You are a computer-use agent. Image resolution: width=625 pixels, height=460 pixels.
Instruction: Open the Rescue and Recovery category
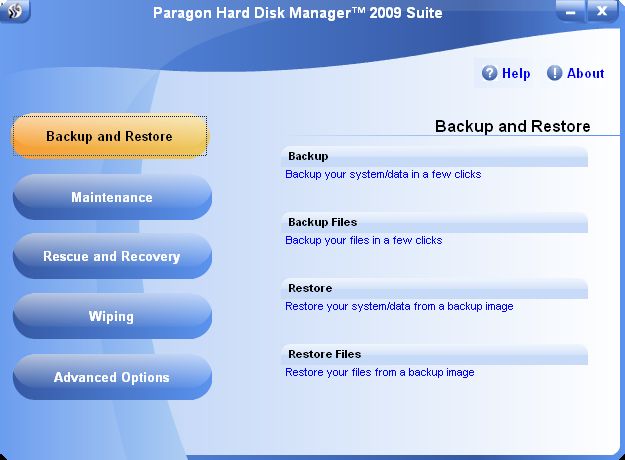click(x=112, y=256)
